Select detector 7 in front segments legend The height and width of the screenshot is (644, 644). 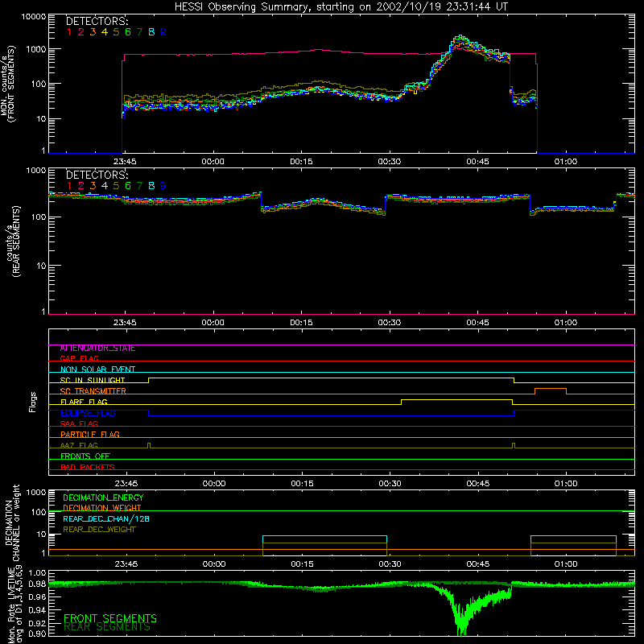click(x=139, y=32)
